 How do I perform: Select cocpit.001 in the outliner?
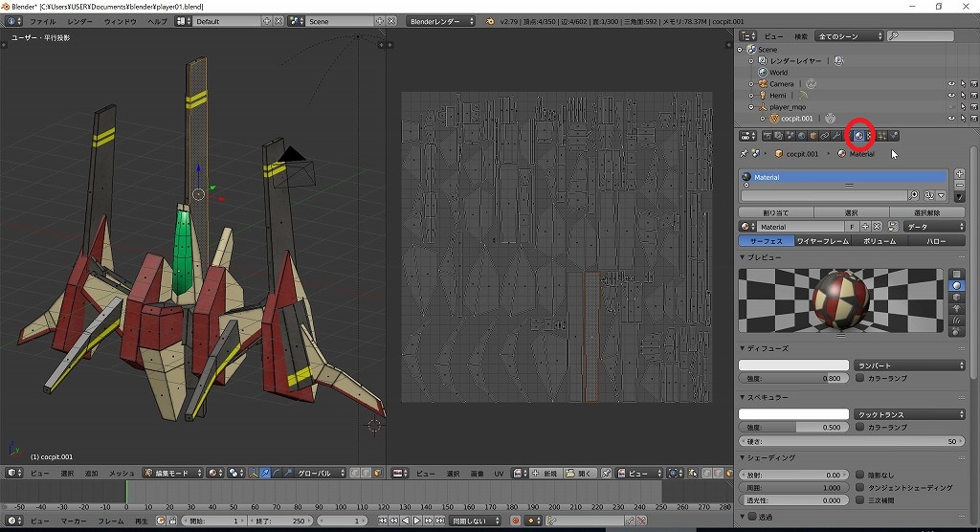click(x=796, y=119)
